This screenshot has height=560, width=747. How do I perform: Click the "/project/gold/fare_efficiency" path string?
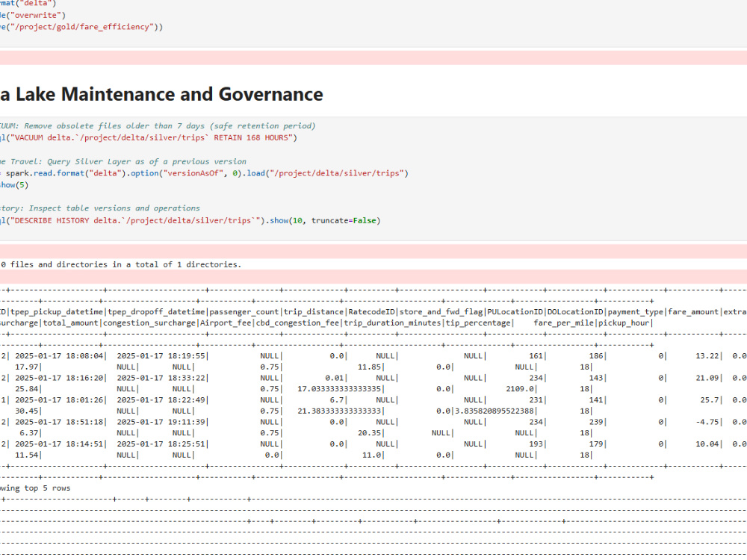click(x=81, y=27)
